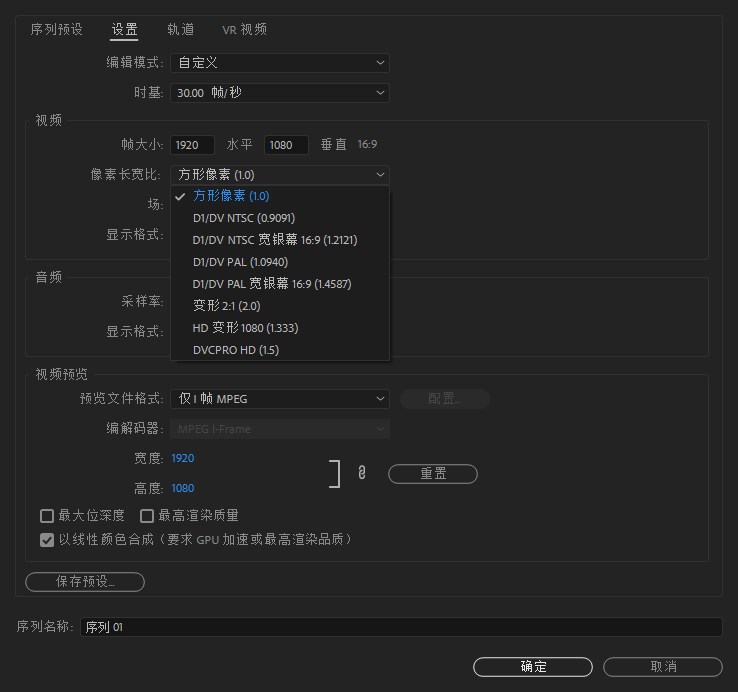Switch to the 序列预设 tab

coord(56,30)
